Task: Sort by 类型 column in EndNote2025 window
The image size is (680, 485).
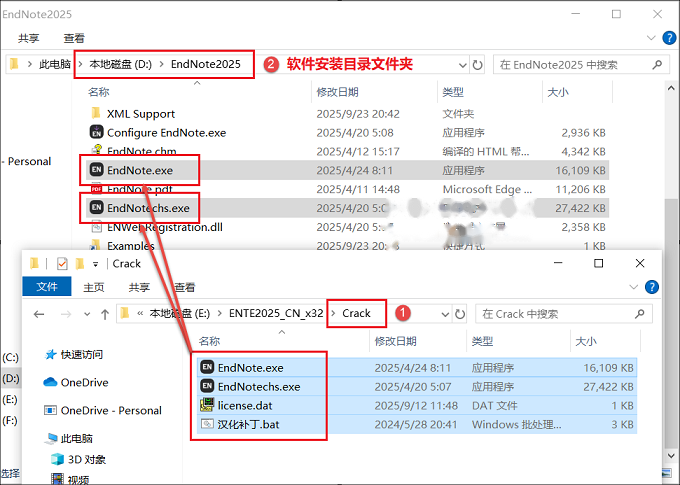Action: (453, 92)
